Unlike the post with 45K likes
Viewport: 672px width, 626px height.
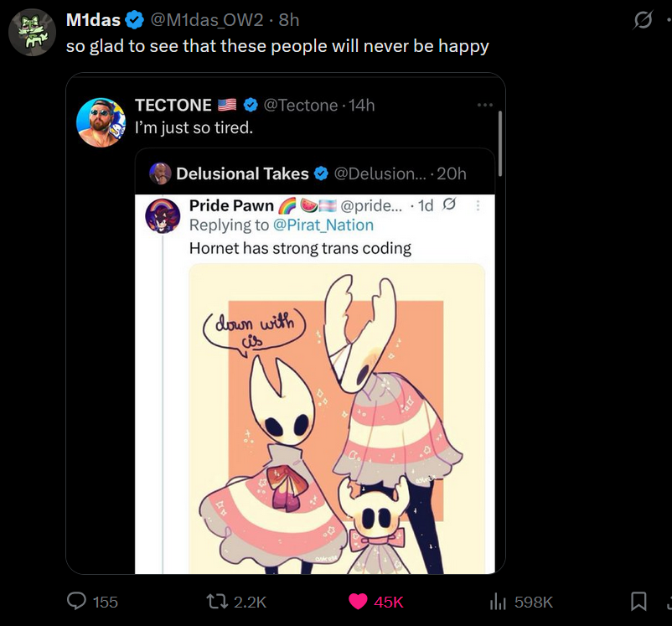click(359, 601)
